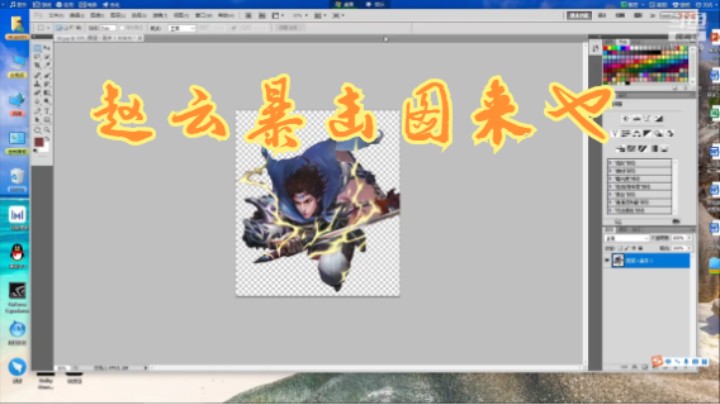
Task: Toggle the anti-alias checkbox
Action: click(x=122, y=28)
